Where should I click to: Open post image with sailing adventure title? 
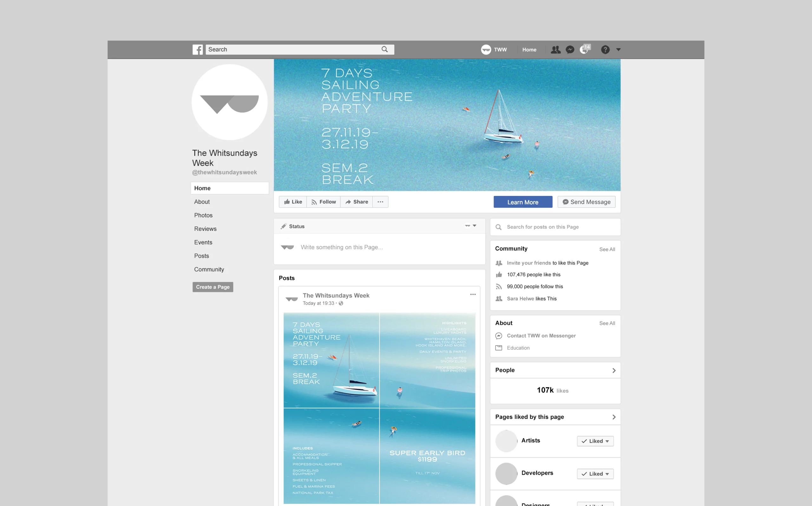[331, 360]
